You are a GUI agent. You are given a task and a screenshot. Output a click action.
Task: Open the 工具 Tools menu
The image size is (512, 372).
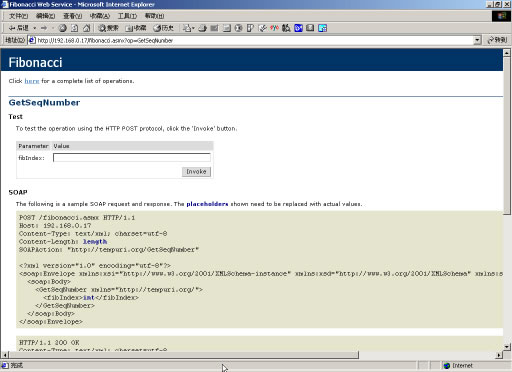click(127, 16)
